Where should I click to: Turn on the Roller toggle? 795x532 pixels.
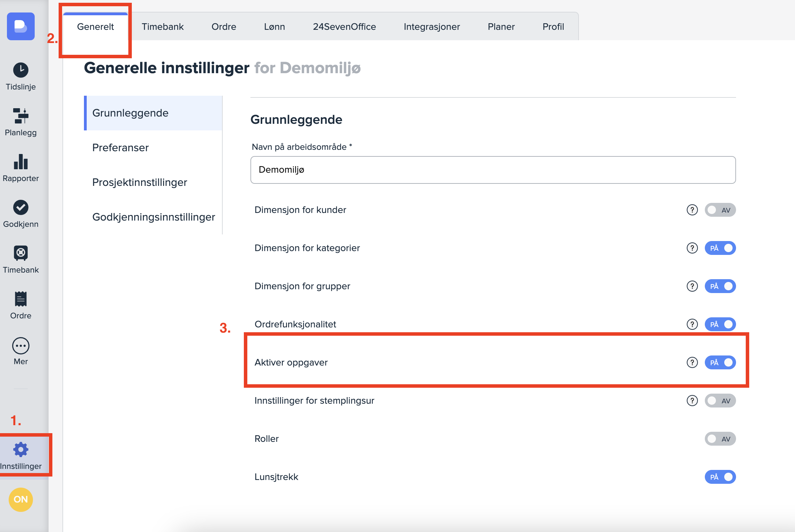[x=720, y=439]
